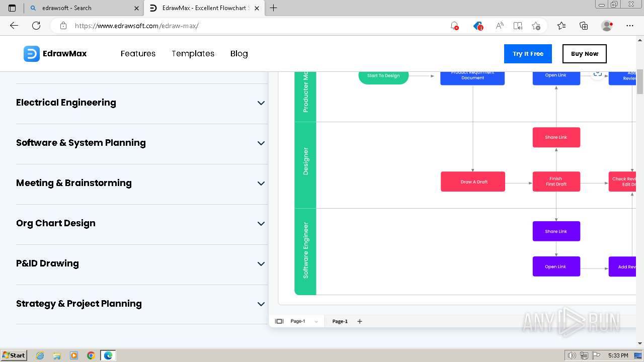Go back to the previous page
644x362 pixels.
coord(14,26)
